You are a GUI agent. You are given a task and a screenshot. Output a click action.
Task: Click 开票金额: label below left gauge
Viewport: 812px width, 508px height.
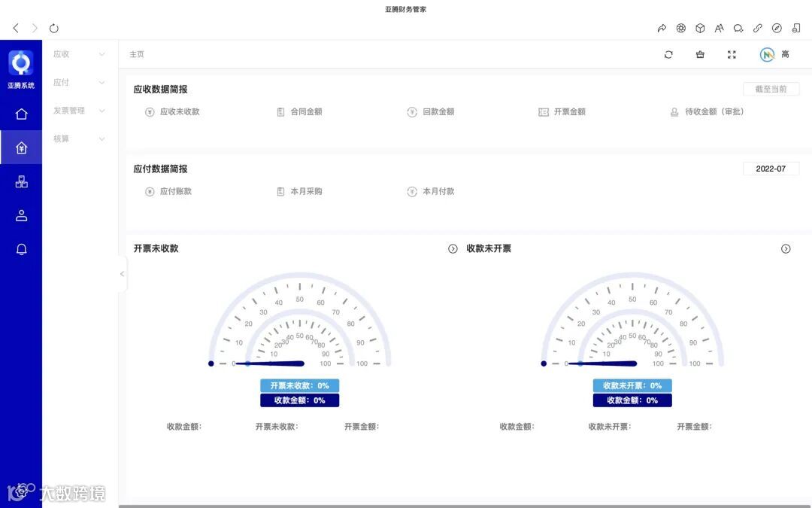[x=362, y=427]
